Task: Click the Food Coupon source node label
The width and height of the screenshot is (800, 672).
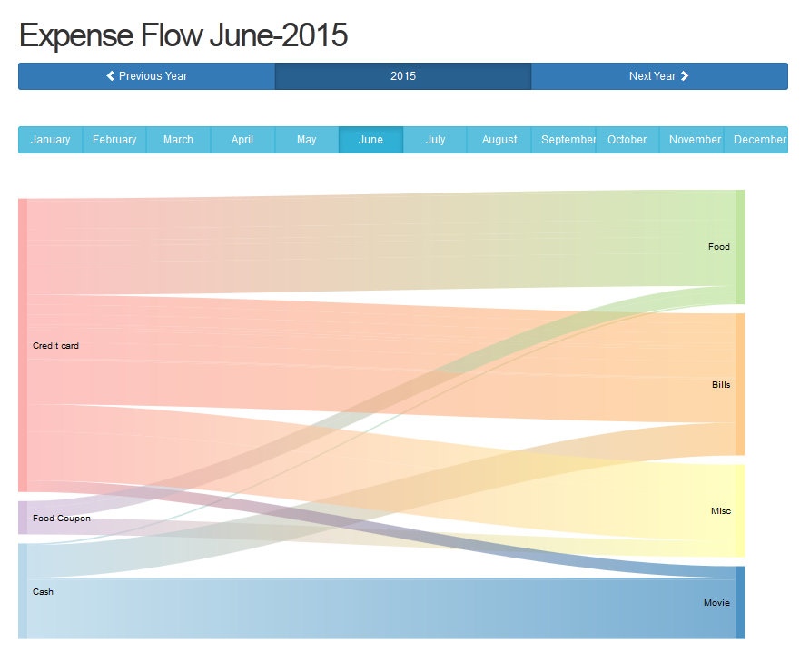Action: (x=61, y=519)
